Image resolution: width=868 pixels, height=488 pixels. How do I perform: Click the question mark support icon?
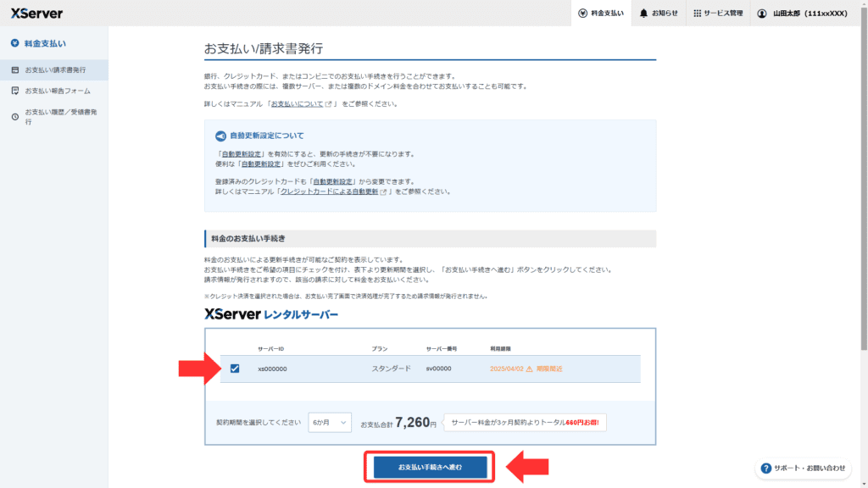765,468
